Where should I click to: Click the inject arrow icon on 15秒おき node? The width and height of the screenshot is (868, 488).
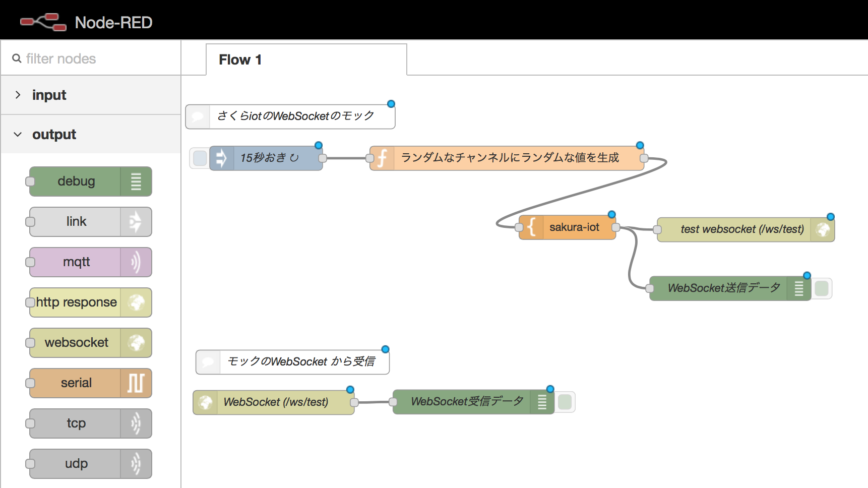(221, 158)
